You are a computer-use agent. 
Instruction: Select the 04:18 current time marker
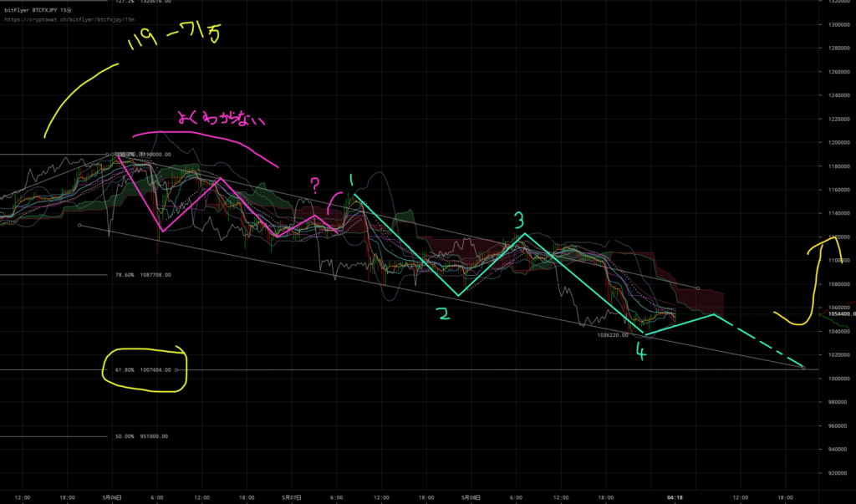[676, 498]
